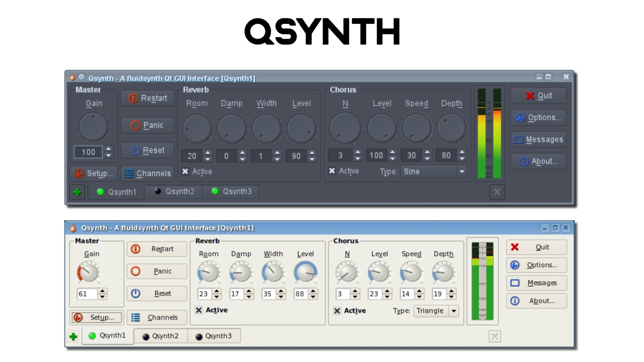Click the green plus add-engine icon in light window

click(73, 336)
